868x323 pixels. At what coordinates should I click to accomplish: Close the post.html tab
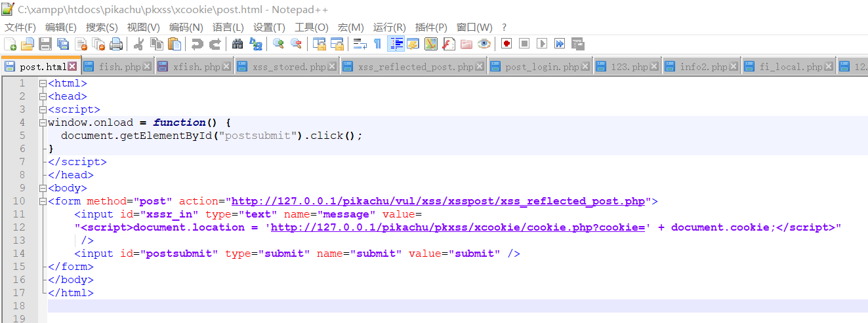tap(72, 66)
